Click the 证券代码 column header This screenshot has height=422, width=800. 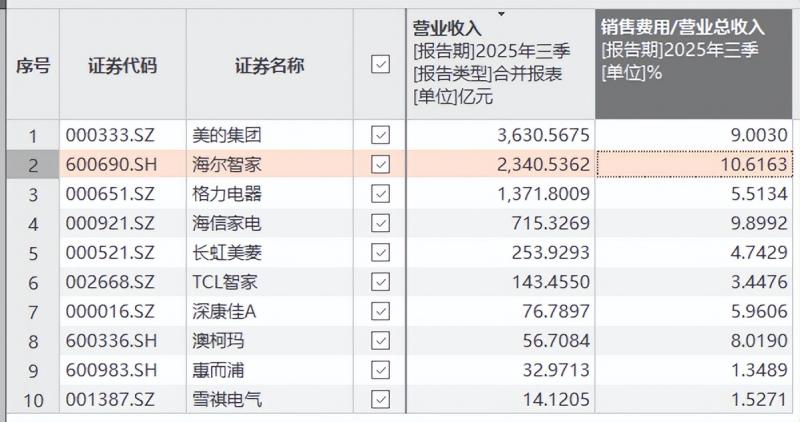click(x=122, y=66)
